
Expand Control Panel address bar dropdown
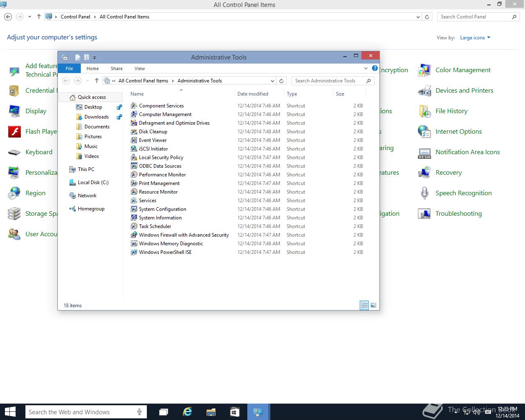click(x=418, y=17)
